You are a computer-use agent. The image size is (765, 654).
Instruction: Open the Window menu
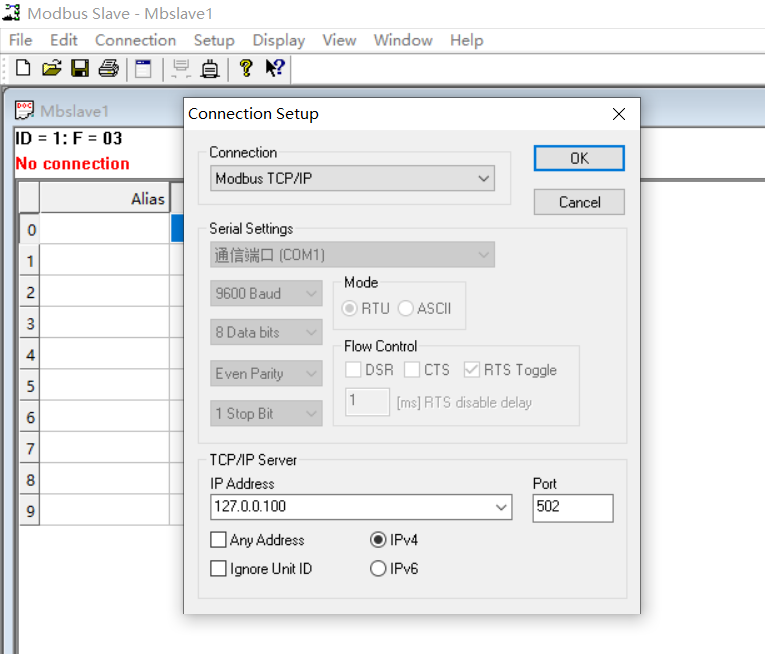[403, 40]
